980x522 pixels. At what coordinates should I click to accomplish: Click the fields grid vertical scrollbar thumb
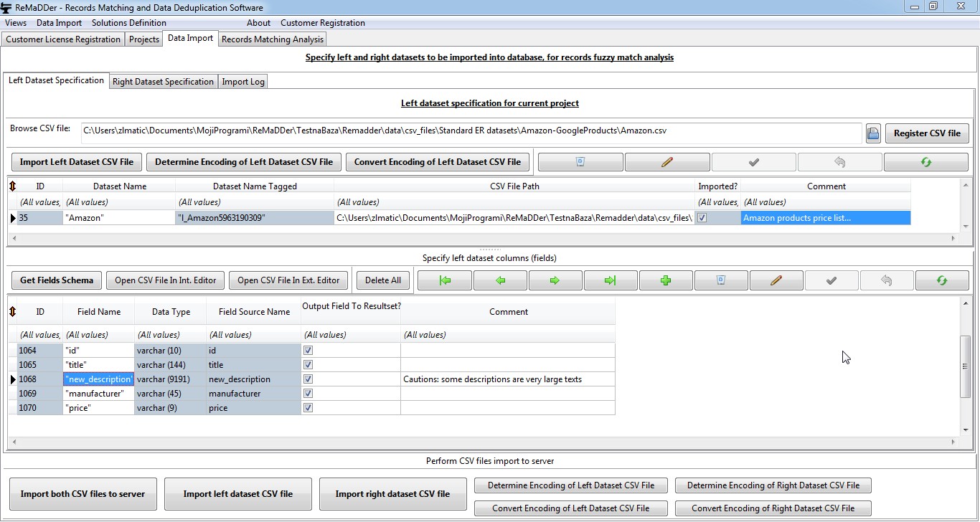965,366
